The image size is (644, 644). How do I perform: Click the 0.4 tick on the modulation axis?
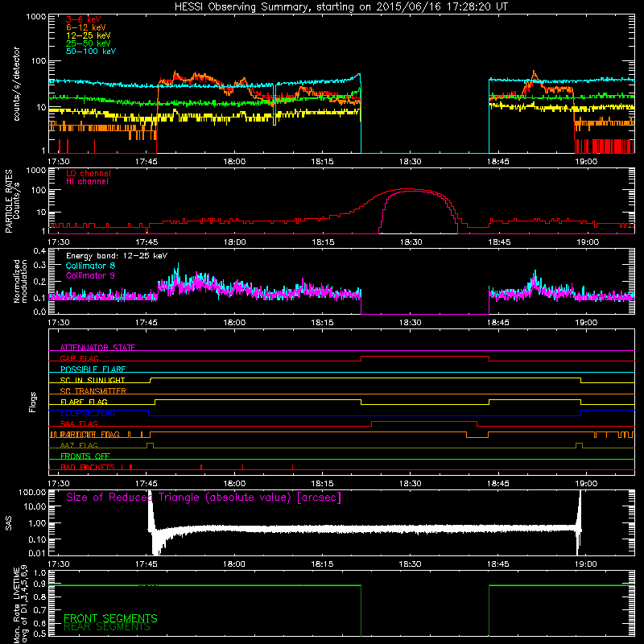point(39,251)
